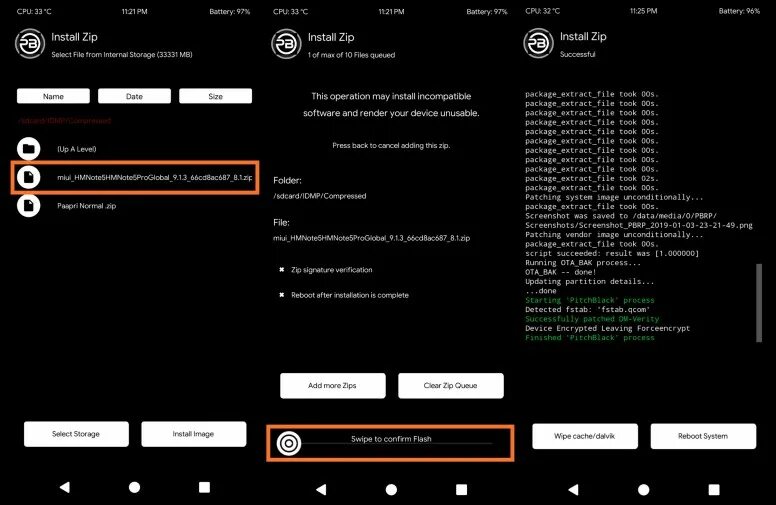776x505 pixels.
Task: Click 'Starting PitchBlack process' log line
Action: pos(589,300)
